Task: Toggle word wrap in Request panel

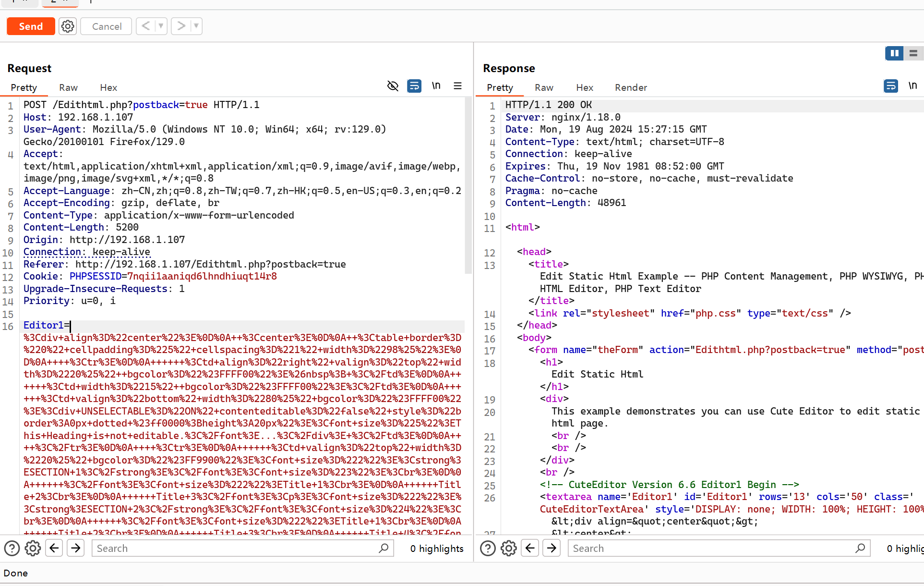Action: click(x=414, y=86)
